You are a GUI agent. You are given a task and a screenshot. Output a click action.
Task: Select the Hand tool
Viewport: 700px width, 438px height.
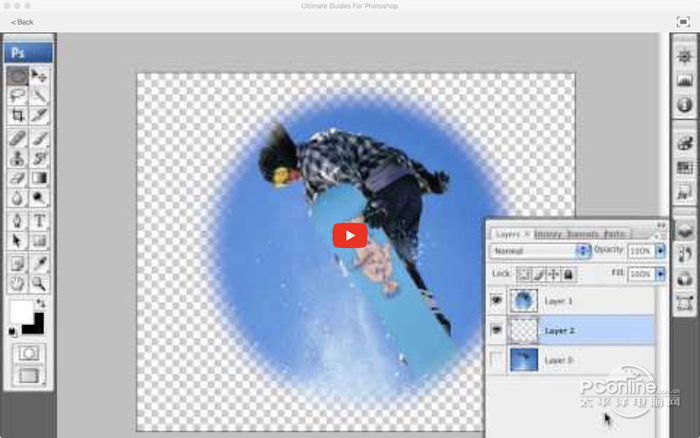(x=17, y=283)
